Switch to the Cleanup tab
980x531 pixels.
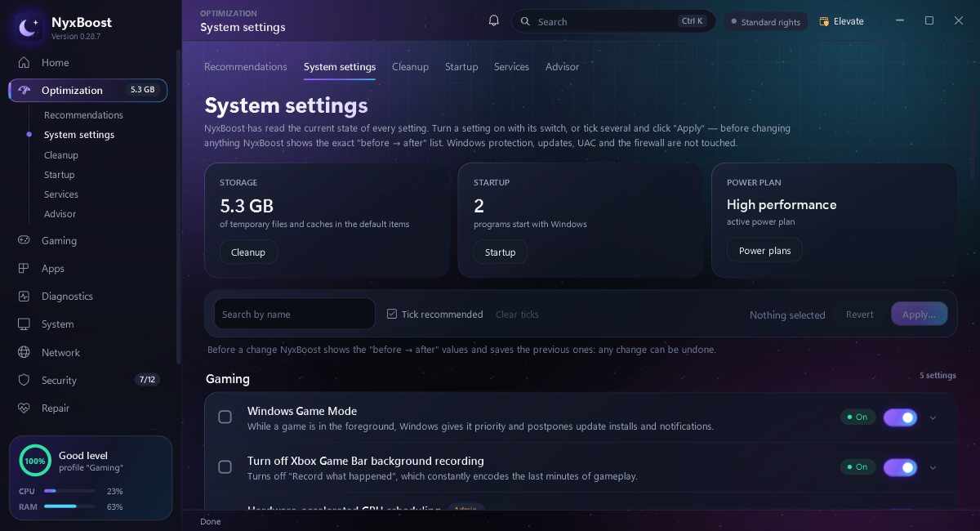(x=410, y=67)
